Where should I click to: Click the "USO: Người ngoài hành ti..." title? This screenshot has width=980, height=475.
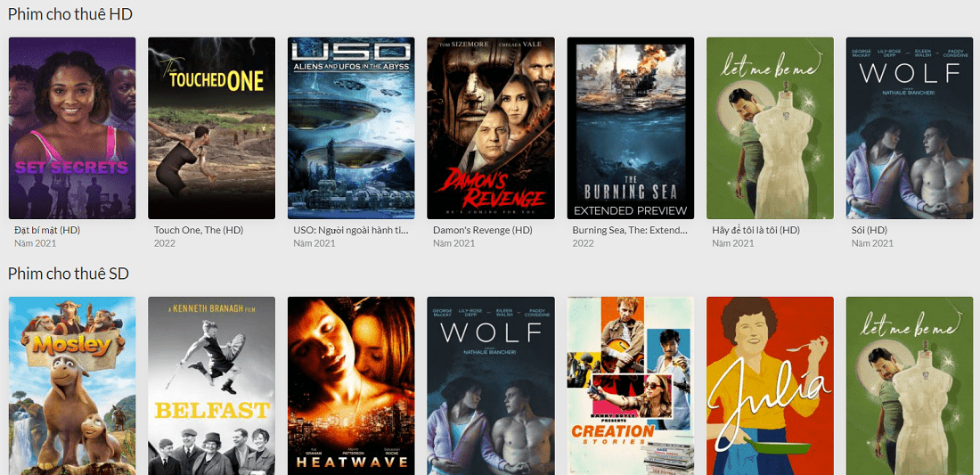[x=351, y=230]
